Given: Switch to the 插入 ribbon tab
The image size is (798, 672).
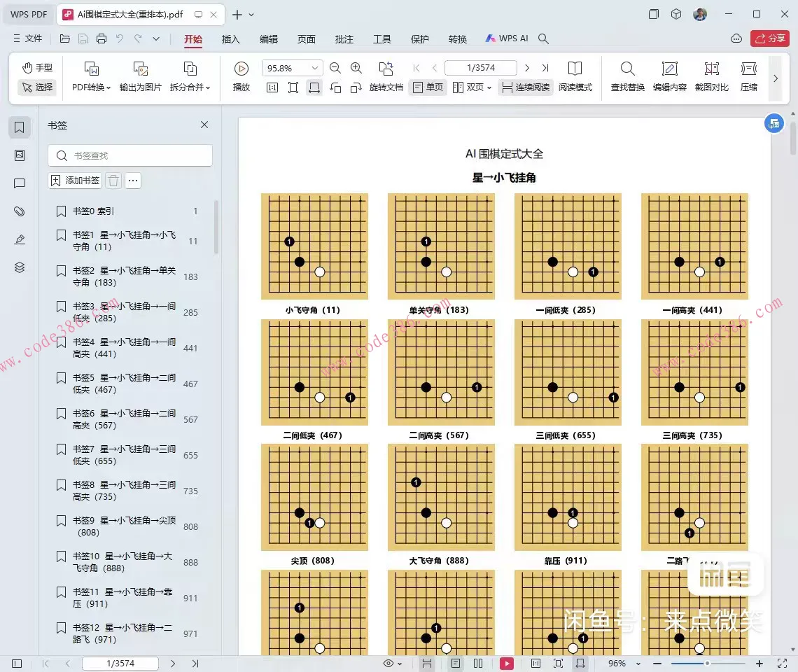Looking at the screenshot, I should 231,39.
